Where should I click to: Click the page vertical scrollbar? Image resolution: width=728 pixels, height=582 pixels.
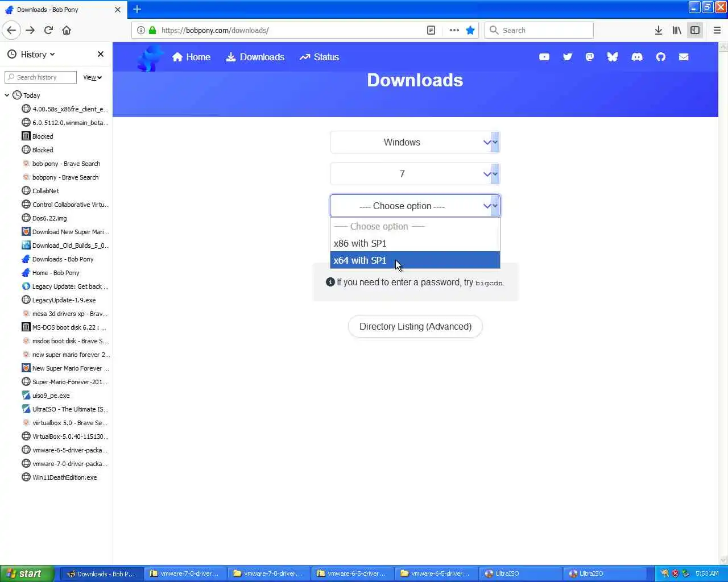723,304
